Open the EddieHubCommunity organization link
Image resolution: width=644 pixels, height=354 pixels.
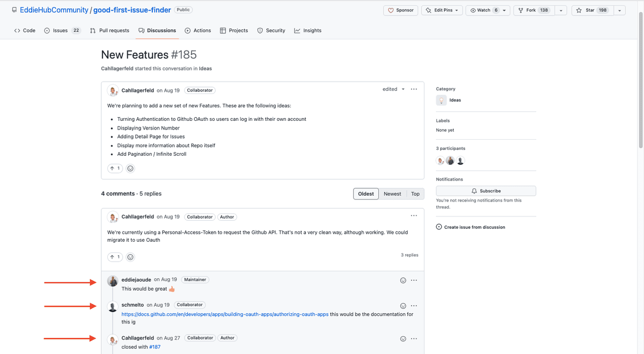click(x=54, y=10)
